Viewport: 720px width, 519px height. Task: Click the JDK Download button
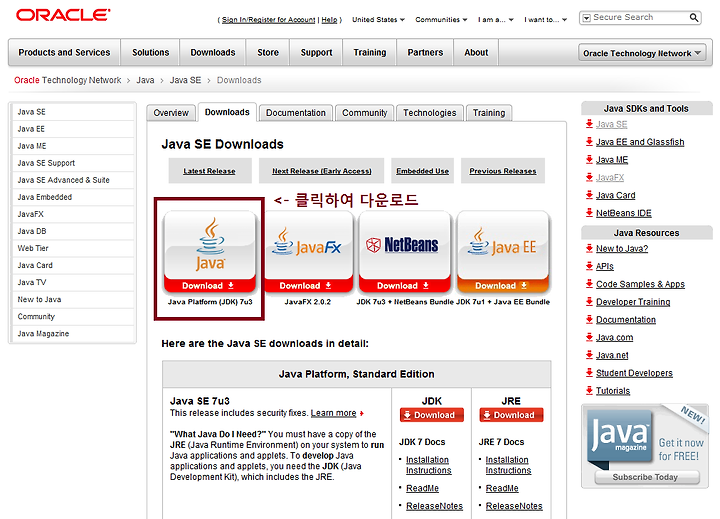point(432,415)
